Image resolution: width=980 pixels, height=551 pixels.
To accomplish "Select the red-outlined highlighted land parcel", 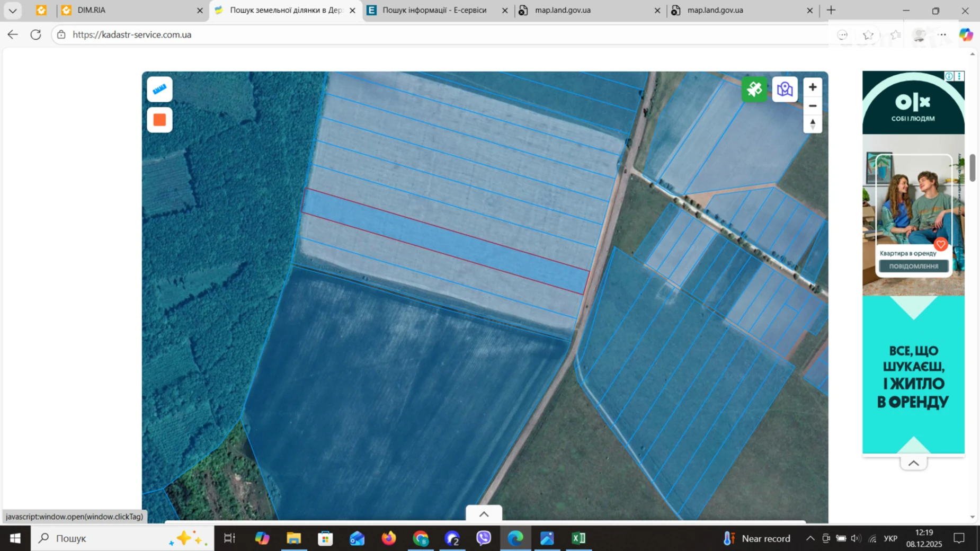I will pyautogui.click(x=445, y=241).
